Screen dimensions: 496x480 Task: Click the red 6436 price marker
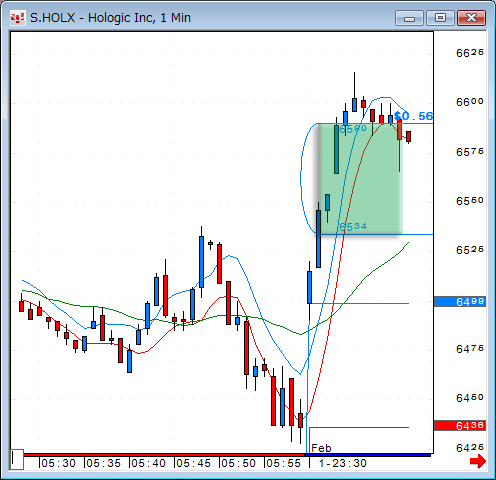pyautogui.click(x=460, y=425)
